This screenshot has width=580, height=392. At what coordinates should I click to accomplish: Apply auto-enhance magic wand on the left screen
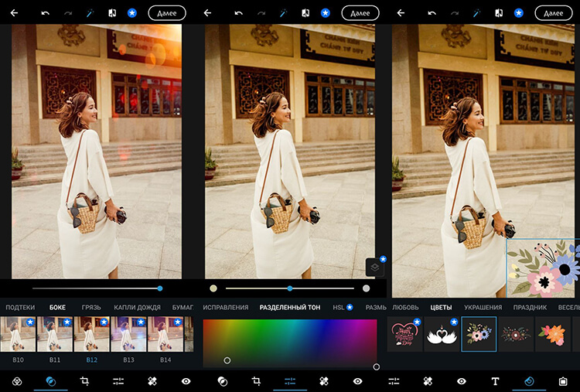point(90,13)
